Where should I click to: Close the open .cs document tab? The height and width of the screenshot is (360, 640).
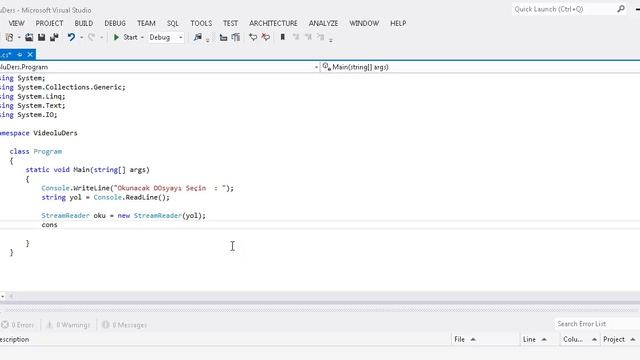coord(30,54)
